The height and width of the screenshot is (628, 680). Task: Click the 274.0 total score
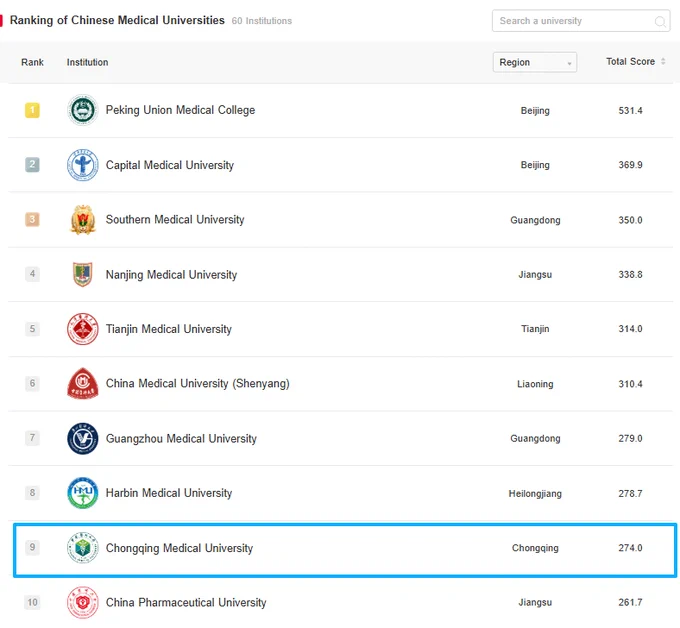pyautogui.click(x=630, y=548)
